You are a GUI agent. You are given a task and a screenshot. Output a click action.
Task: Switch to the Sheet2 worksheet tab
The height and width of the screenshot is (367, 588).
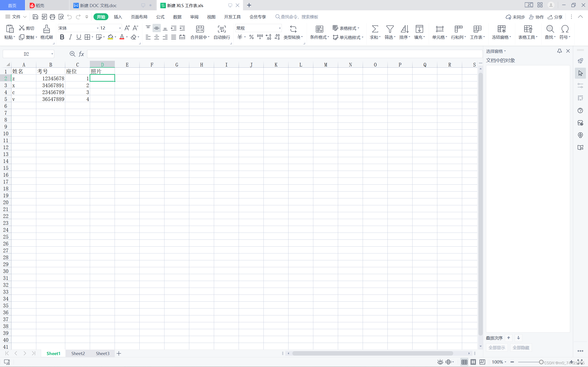click(78, 353)
